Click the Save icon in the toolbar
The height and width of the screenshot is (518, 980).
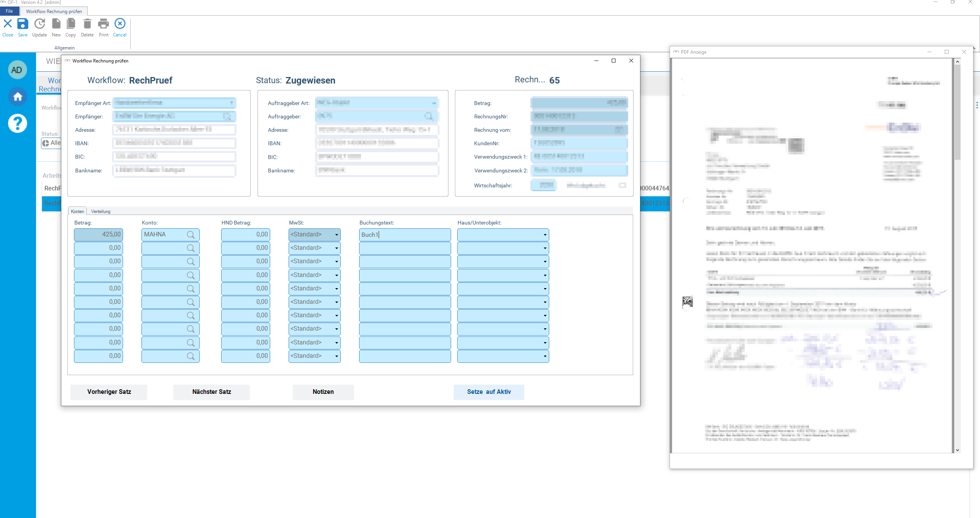pyautogui.click(x=23, y=24)
